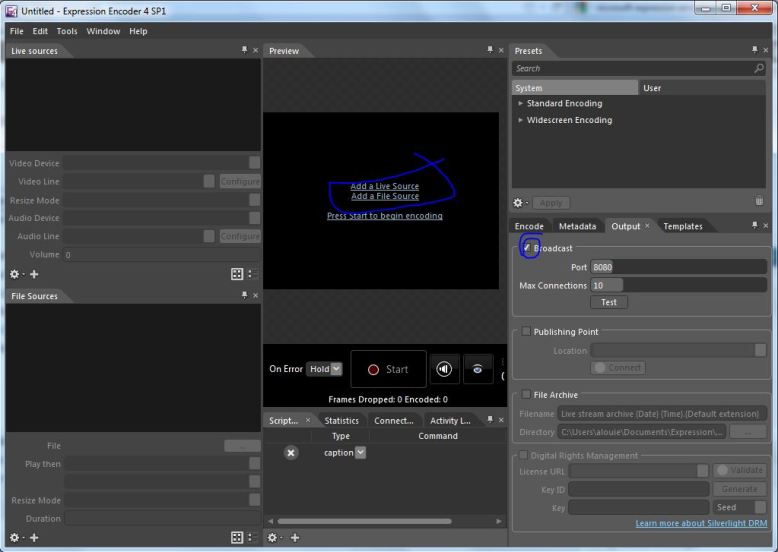Enable the File Archive checkbox
778x552 pixels.
pyautogui.click(x=527, y=395)
